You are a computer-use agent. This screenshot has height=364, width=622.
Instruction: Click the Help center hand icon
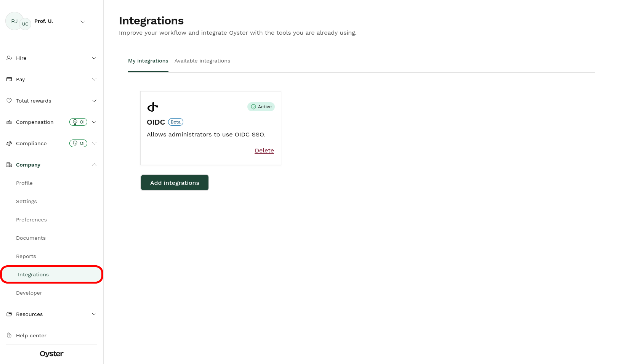click(9, 335)
